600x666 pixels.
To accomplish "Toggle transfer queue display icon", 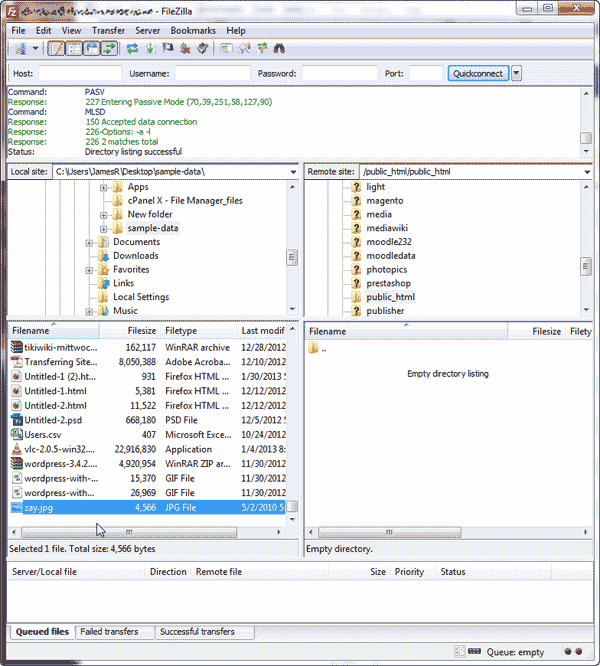I will 108,48.
